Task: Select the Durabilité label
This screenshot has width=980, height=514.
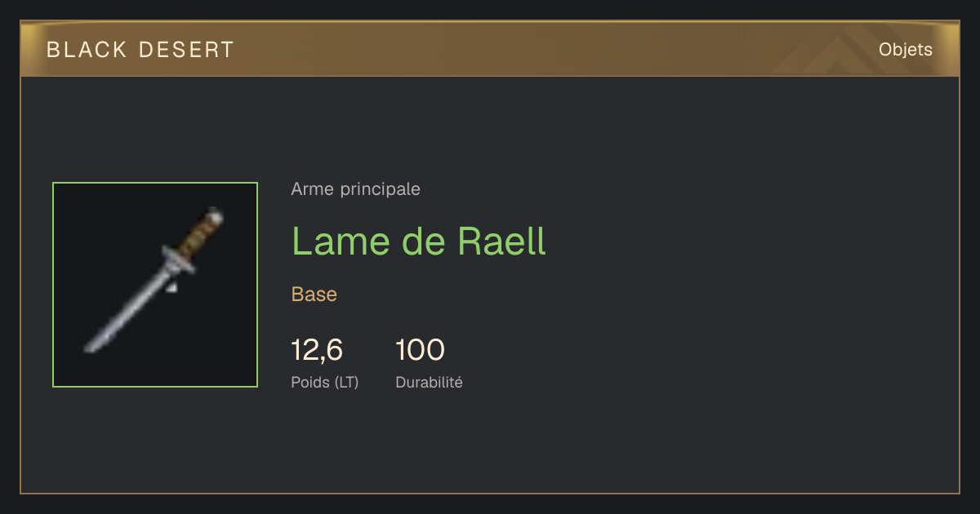Action: click(429, 382)
